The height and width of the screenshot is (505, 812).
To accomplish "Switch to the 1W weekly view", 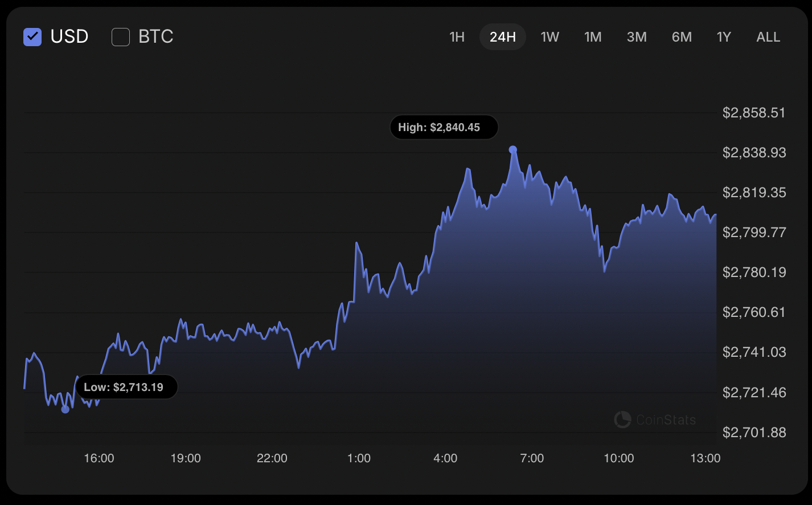I will (549, 36).
